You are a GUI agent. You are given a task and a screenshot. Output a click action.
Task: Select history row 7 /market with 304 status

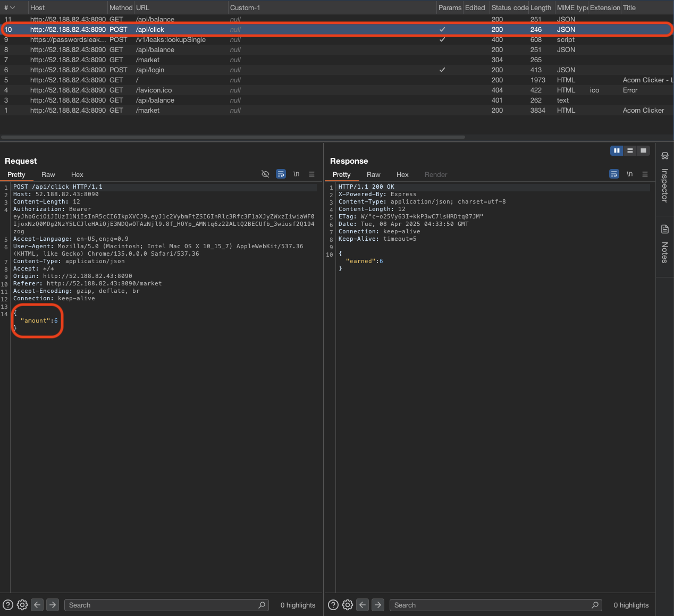point(337,60)
